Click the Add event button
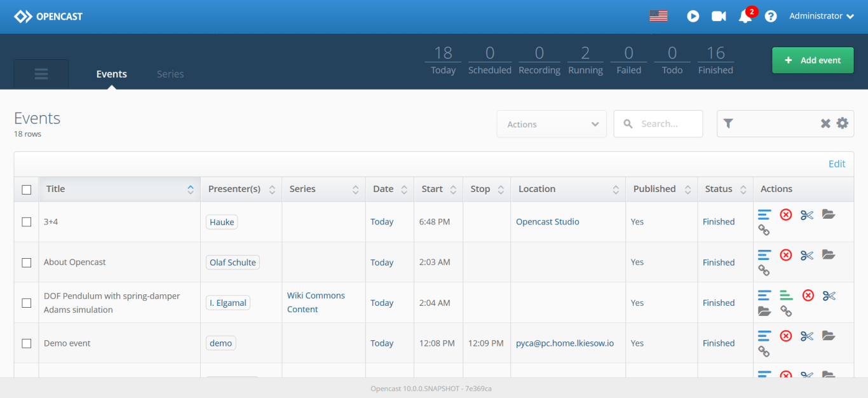Image resolution: width=868 pixels, height=398 pixels. point(813,60)
